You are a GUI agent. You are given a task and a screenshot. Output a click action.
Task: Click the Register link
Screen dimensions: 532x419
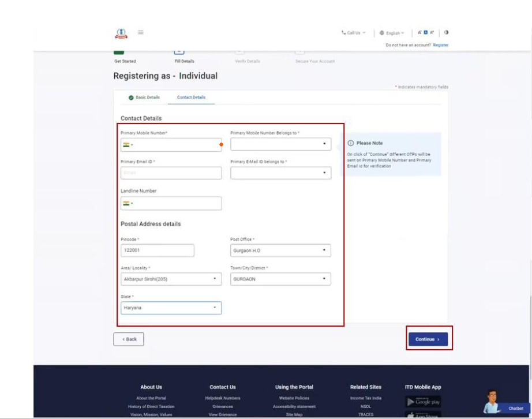pos(443,44)
